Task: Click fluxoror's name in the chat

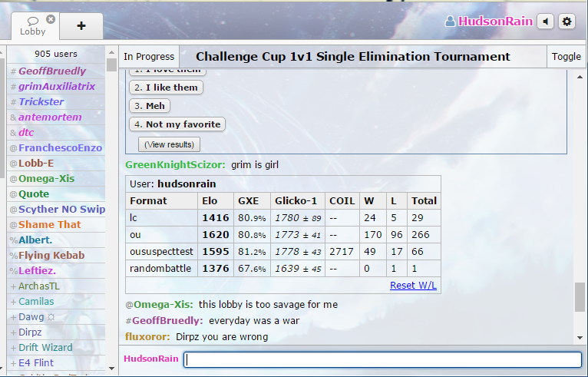Action: click(147, 337)
